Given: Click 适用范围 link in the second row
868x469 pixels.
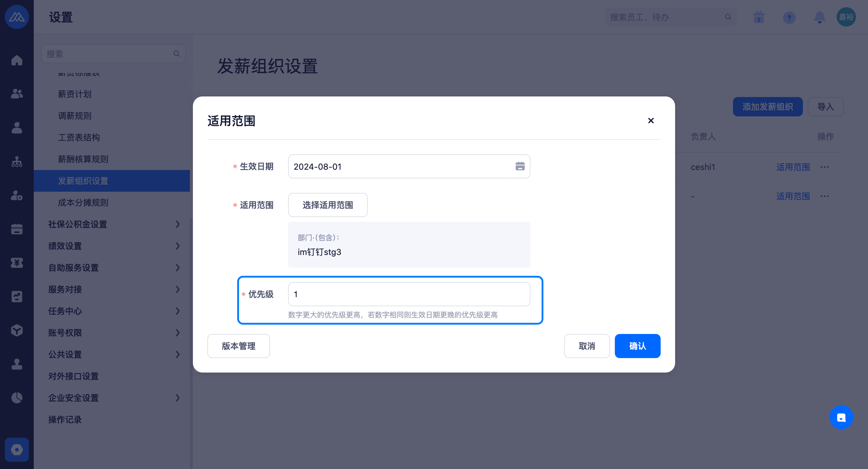Looking at the screenshot, I should [793, 197].
